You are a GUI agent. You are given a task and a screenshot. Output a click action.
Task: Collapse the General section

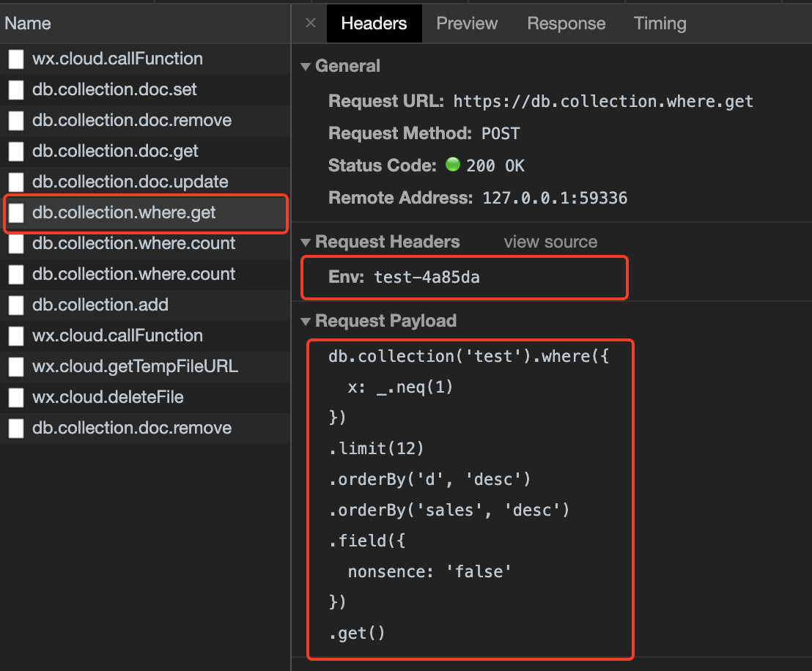[x=306, y=66]
